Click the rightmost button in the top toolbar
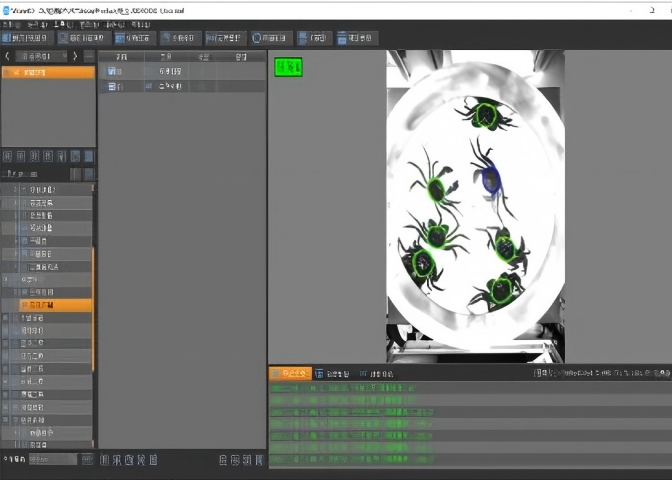This screenshot has height=480, width=672. 357,38
